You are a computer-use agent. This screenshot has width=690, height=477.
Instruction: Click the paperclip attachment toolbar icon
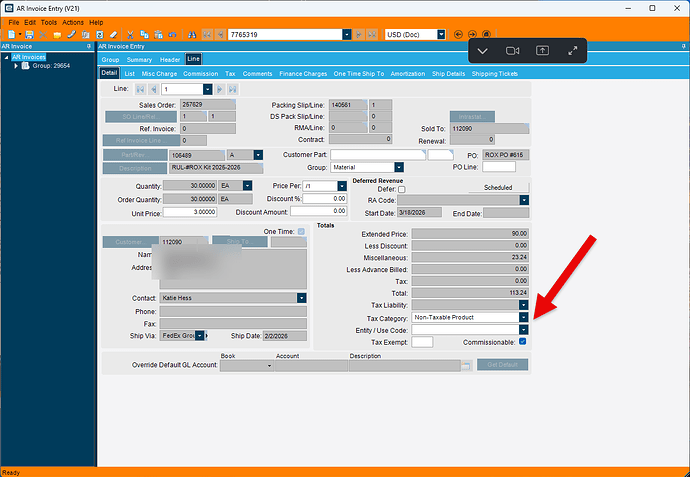71,34
